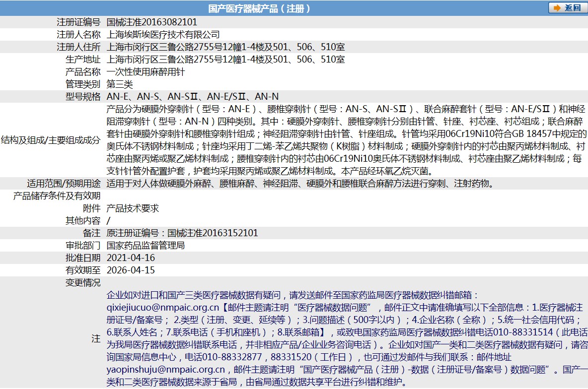This screenshot has width=588, height=389.
Task: Click the 产品储存条件及有效期 label
Action: point(57,195)
